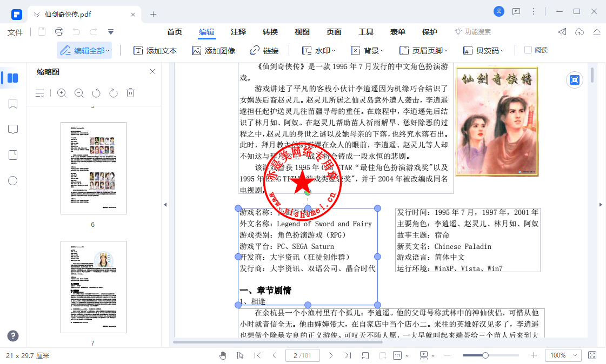
Task: Expand the right panel with the arrow
Action: click(601, 205)
